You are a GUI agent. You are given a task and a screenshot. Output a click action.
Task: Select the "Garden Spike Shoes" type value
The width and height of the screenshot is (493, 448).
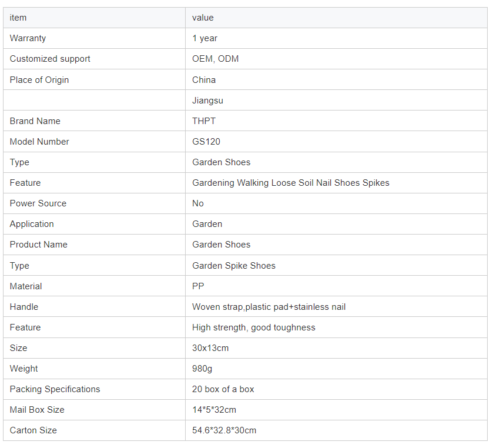233,266
